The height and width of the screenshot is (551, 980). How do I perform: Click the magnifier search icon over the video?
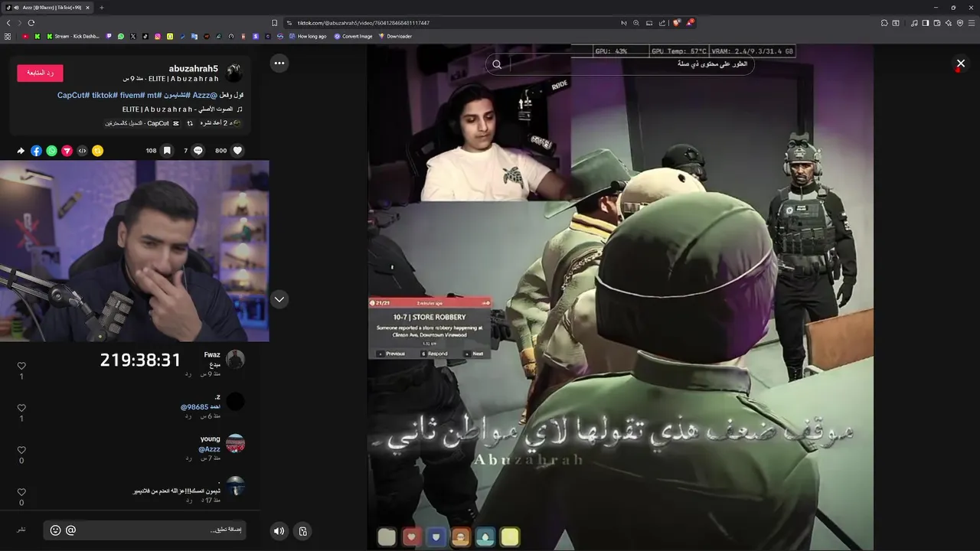(x=497, y=64)
